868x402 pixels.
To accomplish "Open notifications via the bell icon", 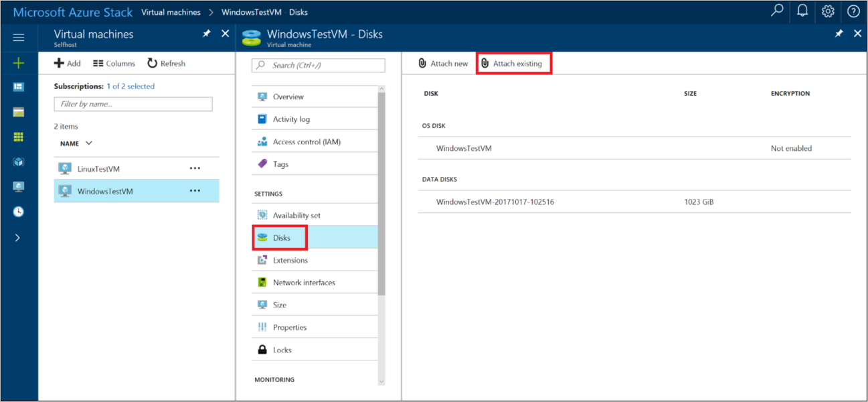I will (x=802, y=11).
